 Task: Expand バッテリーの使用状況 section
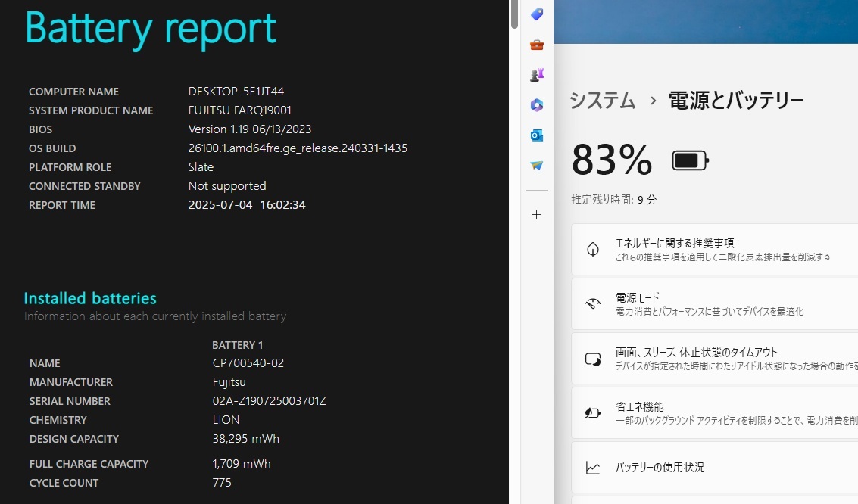(715, 468)
